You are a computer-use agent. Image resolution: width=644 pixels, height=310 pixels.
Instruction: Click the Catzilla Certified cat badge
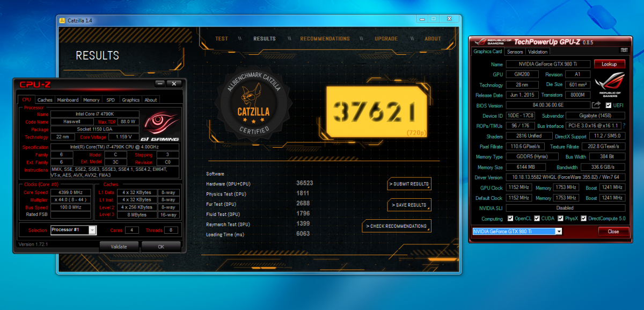(253, 104)
